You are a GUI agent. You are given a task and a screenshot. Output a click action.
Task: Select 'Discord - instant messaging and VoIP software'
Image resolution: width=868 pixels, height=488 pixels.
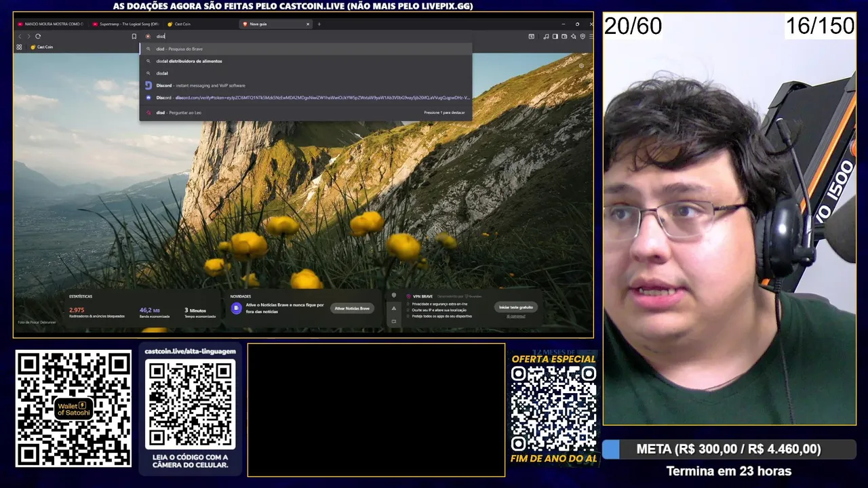tap(305, 85)
